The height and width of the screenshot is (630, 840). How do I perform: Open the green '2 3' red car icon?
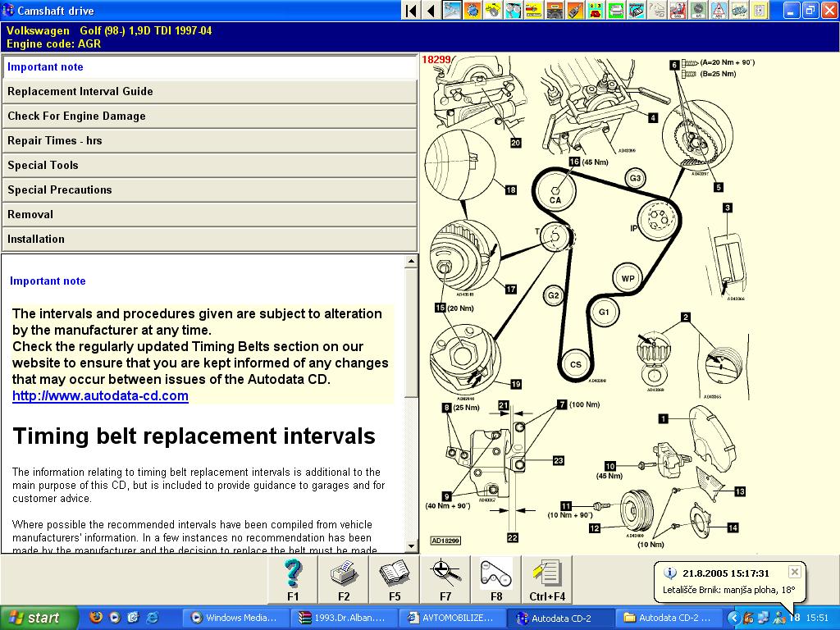pos(596,10)
